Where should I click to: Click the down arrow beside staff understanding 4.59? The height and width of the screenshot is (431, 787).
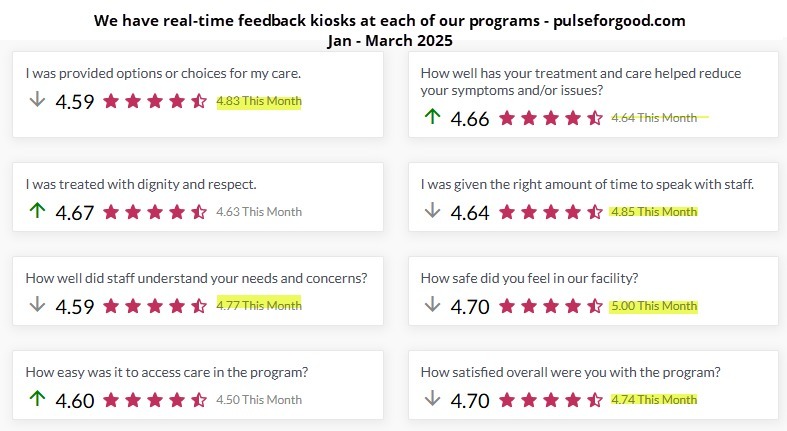point(37,304)
